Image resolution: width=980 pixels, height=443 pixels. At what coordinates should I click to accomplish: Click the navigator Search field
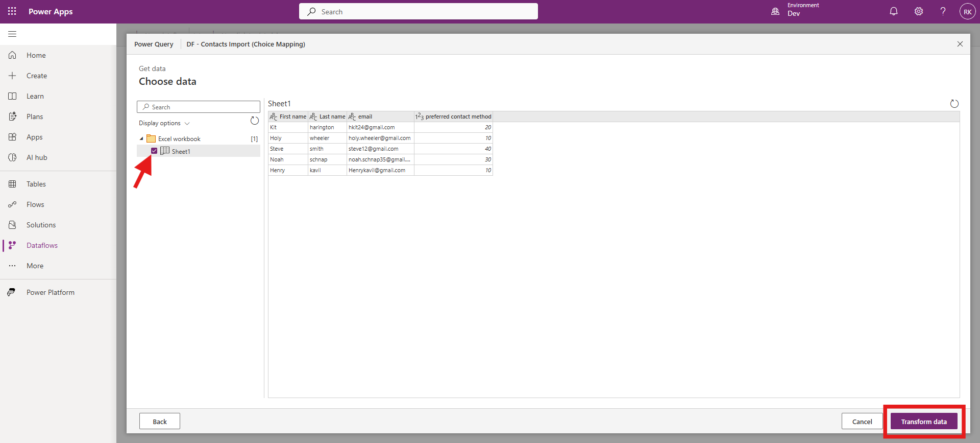pos(199,107)
